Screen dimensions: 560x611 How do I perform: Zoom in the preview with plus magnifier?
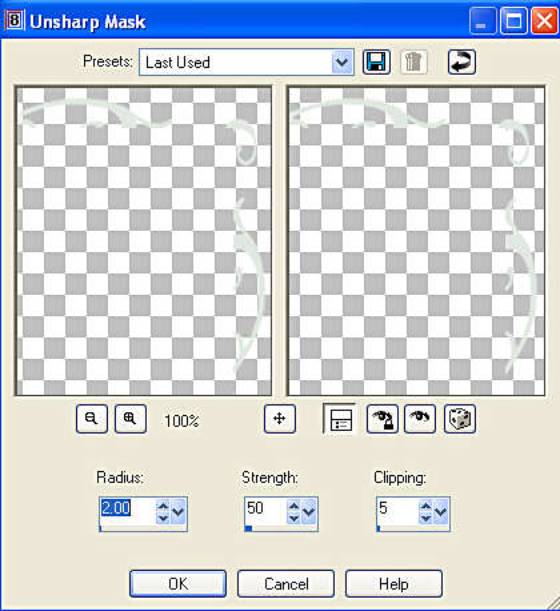click(x=130, y=419)
